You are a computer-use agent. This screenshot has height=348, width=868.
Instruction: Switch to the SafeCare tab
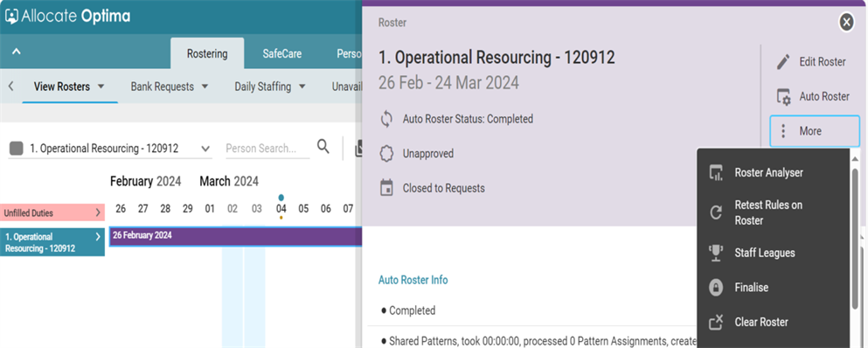(x=281, y=53)
